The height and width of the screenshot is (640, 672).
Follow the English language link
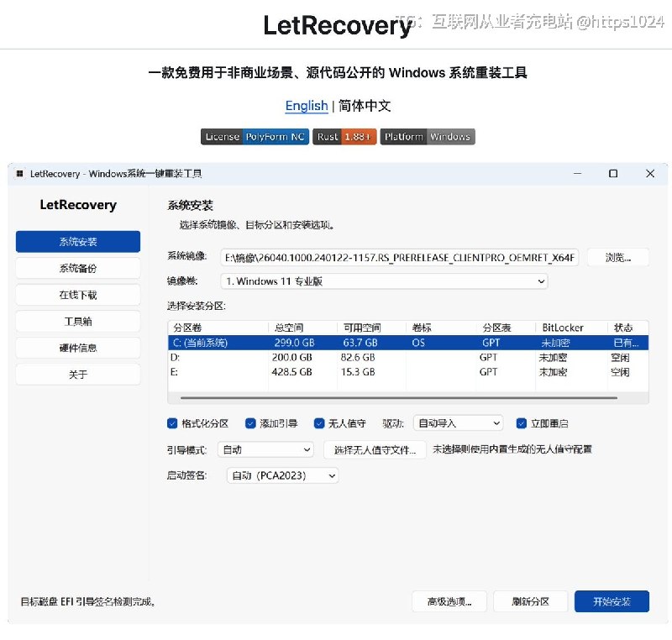click(307, 105)
